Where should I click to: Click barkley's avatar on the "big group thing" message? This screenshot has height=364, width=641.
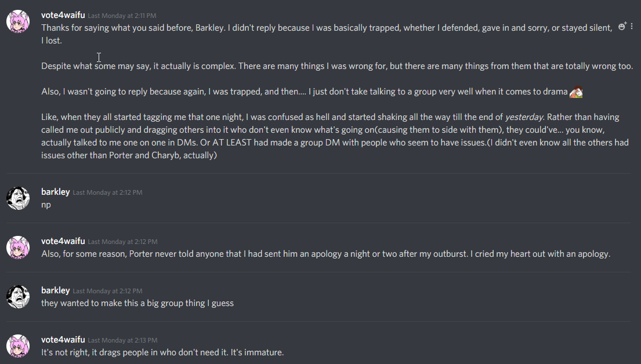coord(17,297)
